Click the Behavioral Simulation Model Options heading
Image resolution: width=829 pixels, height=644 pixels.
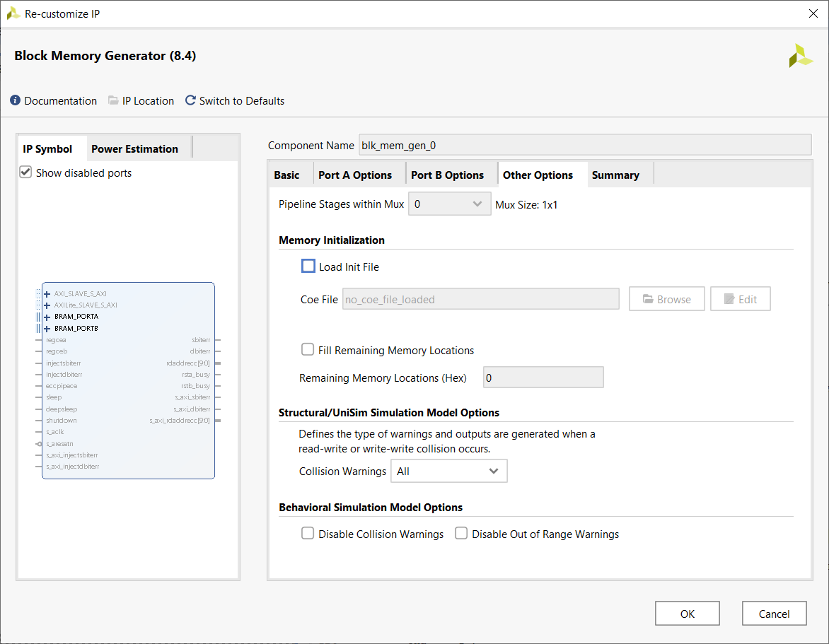tap(371, 507)
